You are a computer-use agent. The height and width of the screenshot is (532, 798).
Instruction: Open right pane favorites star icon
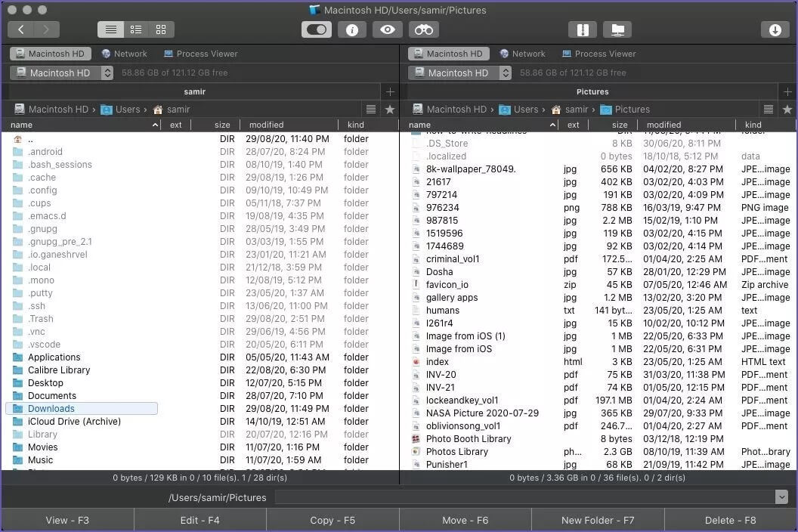[787, 109]
